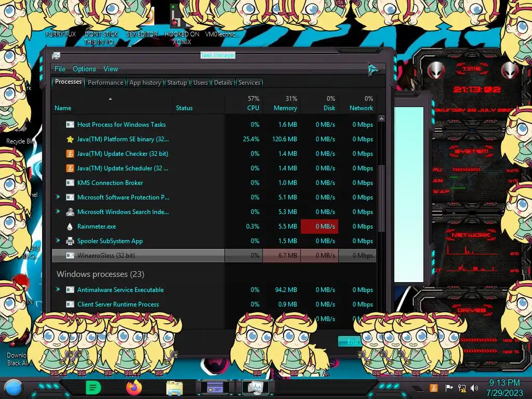Click the Antimalware Service Executable icon

tap(70, 290)
